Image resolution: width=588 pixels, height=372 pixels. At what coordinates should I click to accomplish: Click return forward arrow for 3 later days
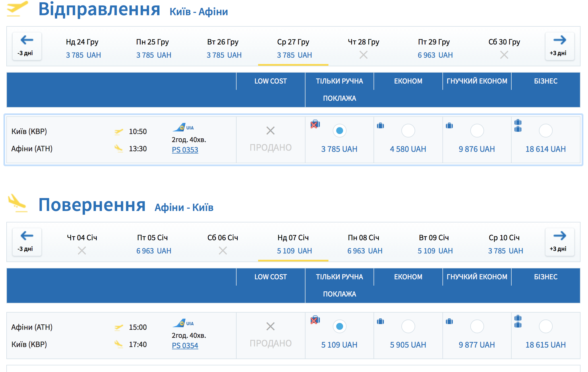pos(559,242)
